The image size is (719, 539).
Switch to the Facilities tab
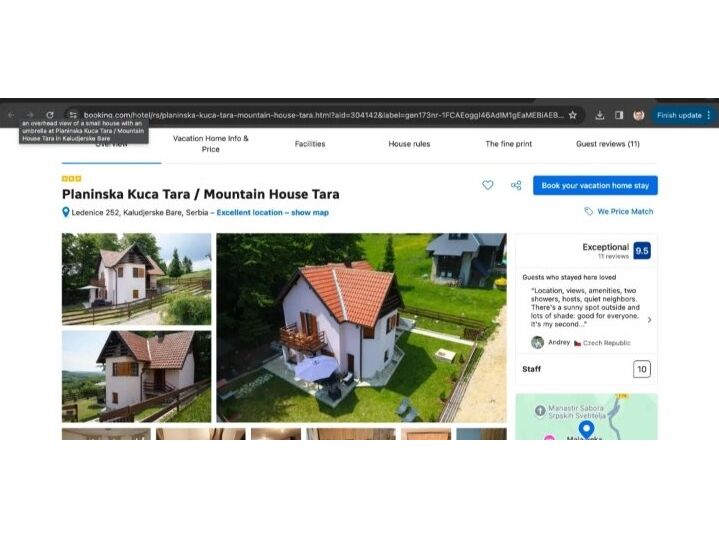[x=310, y=144]
